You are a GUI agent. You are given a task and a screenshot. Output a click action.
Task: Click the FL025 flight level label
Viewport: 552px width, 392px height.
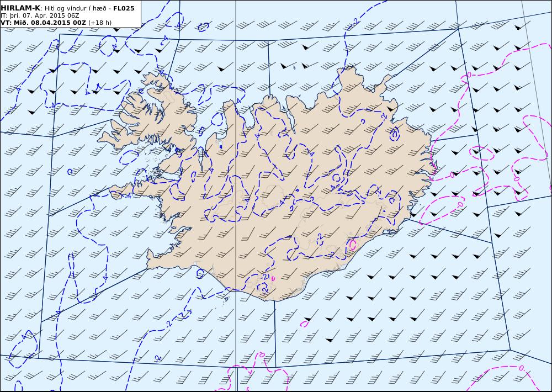(124, 8)
